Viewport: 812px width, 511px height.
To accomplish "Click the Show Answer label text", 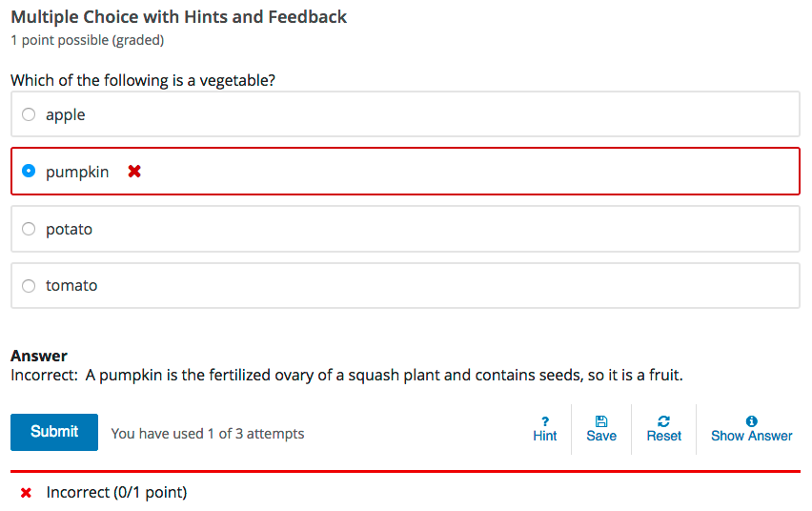I will (752, 436).
